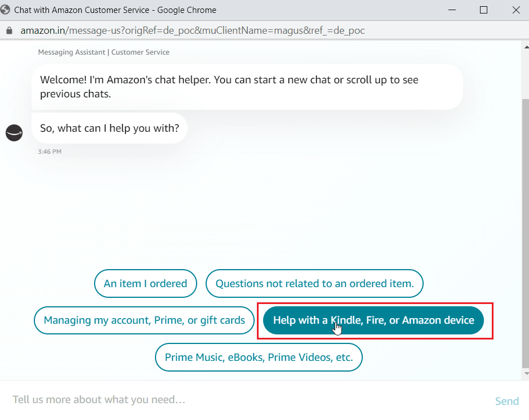Close the Amazon chat window

click(516, 10)
